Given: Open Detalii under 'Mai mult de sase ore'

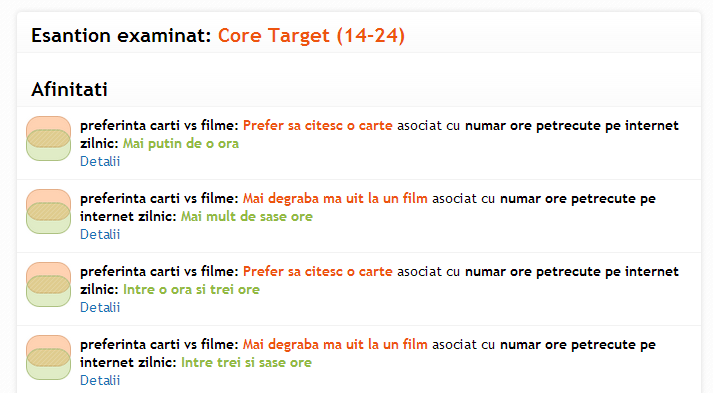Looking at the screenshot, I should point(100,234).
